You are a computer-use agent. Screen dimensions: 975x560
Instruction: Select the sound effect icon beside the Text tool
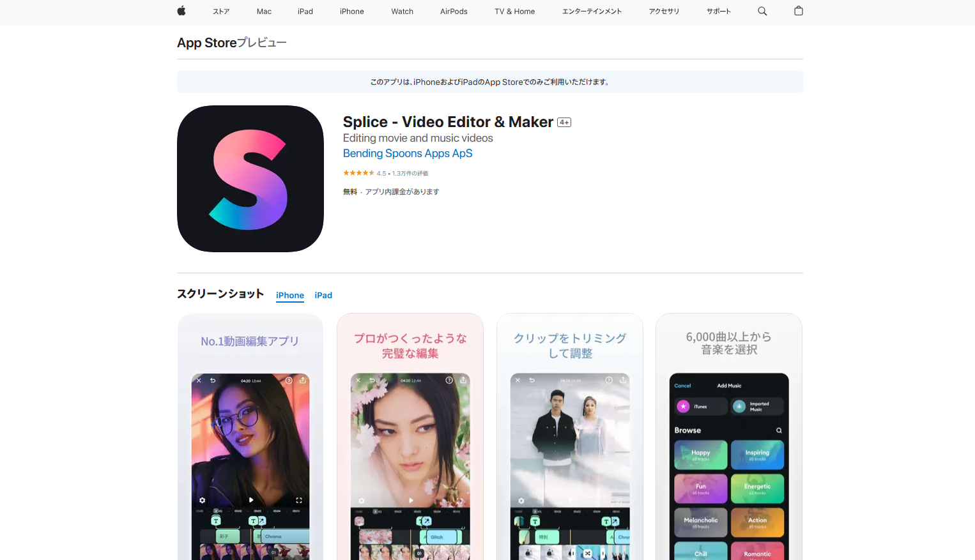(262, 520)
